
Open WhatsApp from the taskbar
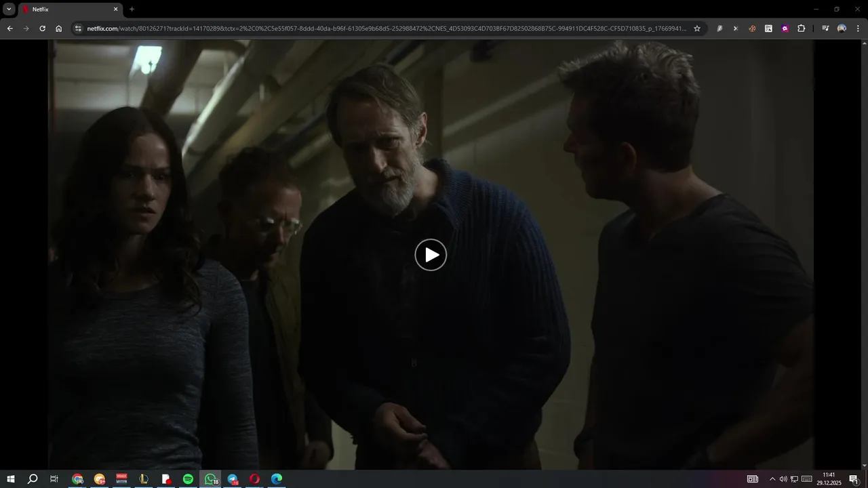pyautogui.click(x=210, y=479)
